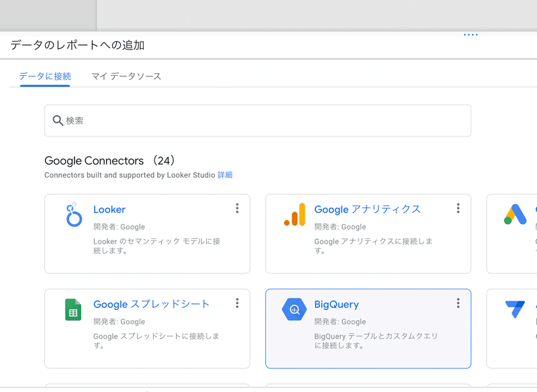Viewport: 537px width, 392px height.
Task: Click the Google Ads logo icon
Action: tap(516, 215)
